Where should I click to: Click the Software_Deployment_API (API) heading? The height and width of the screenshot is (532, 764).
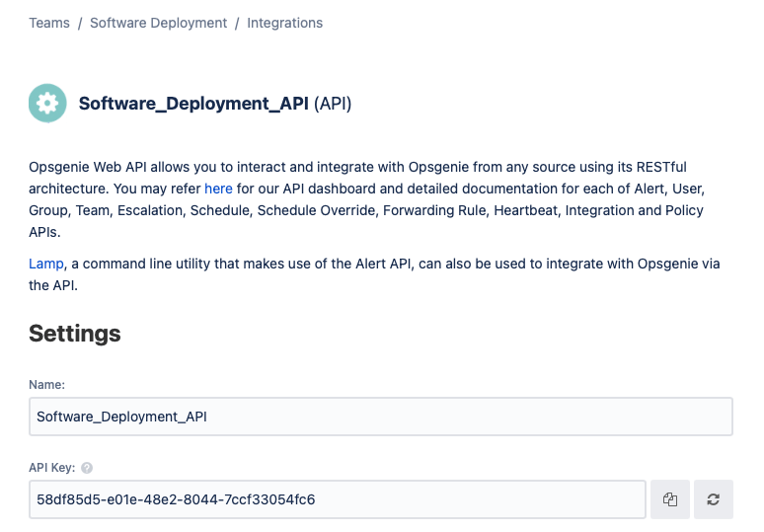click(215, 104)
